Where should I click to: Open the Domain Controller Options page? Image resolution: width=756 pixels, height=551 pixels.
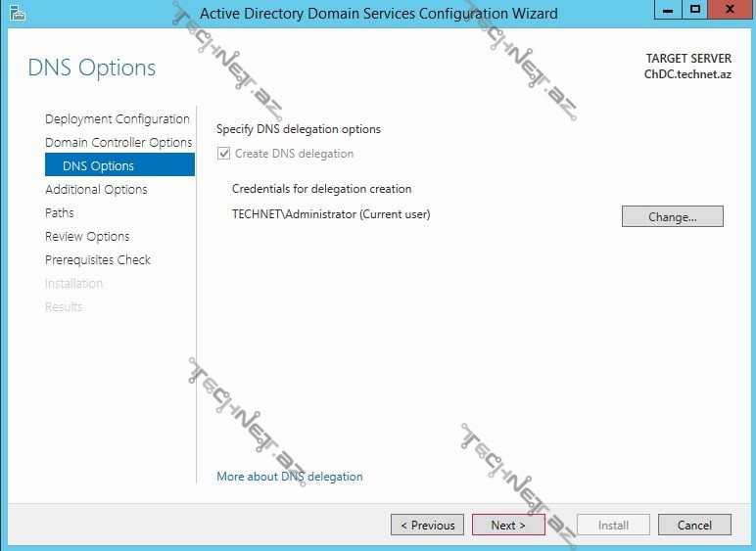(x=118, y=143)
